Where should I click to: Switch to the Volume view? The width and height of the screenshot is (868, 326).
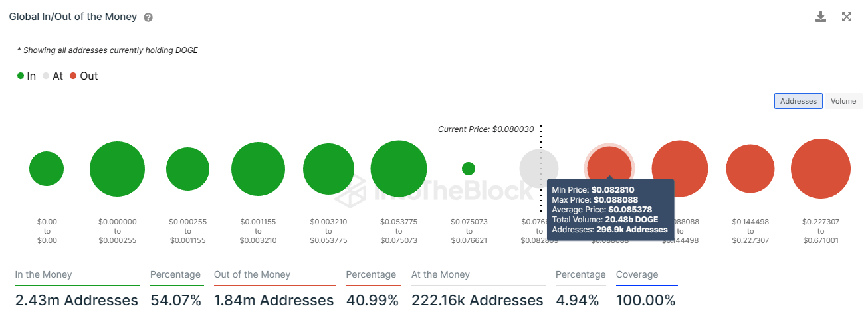click(843, 101)
